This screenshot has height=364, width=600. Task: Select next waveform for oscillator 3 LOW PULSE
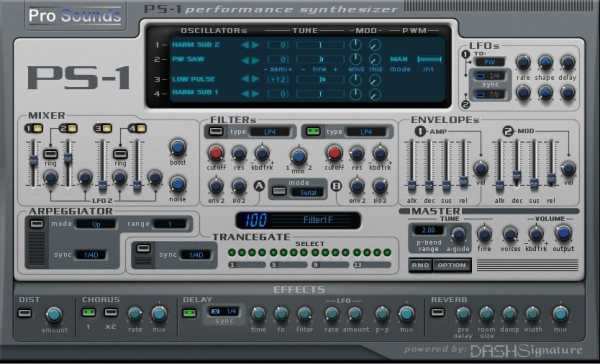(x=255, y=79)
